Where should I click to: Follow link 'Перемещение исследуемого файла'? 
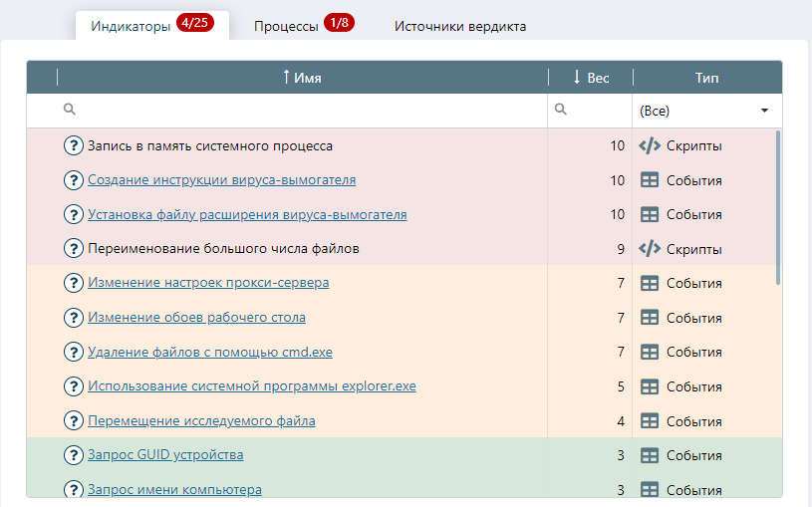[x=201, y=421]
